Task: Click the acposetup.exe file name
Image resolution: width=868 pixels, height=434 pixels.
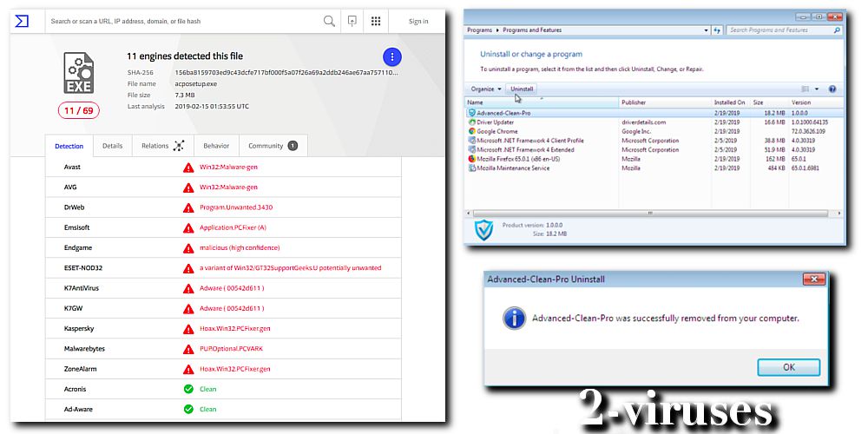Action: 196,83
